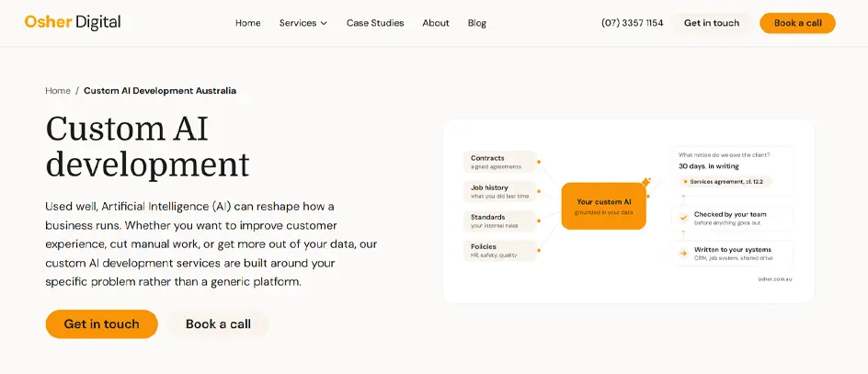This screenshot has height=374, width=868.
Task: Open the Case Studies page
Action: (375, 23)
